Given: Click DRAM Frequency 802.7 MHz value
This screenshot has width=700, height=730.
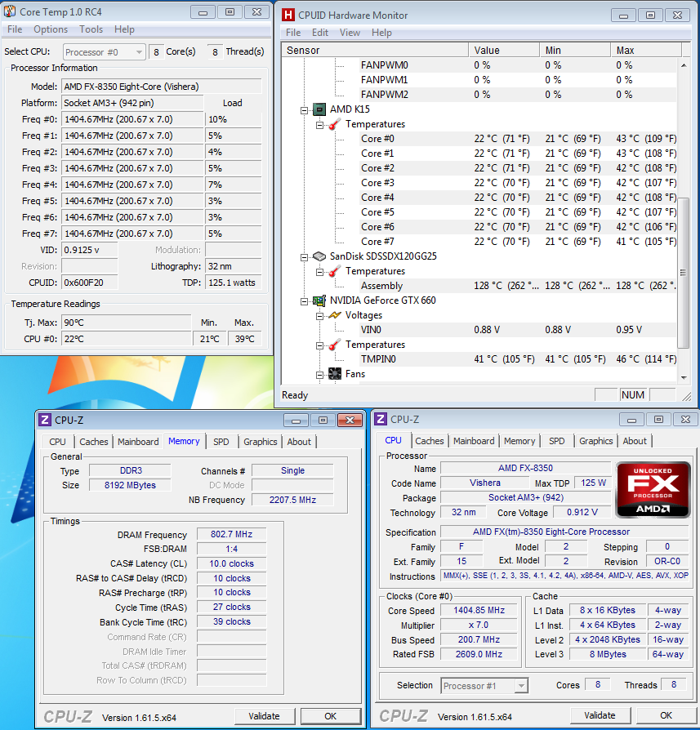Looking at the screenshot, I should 231,535.
